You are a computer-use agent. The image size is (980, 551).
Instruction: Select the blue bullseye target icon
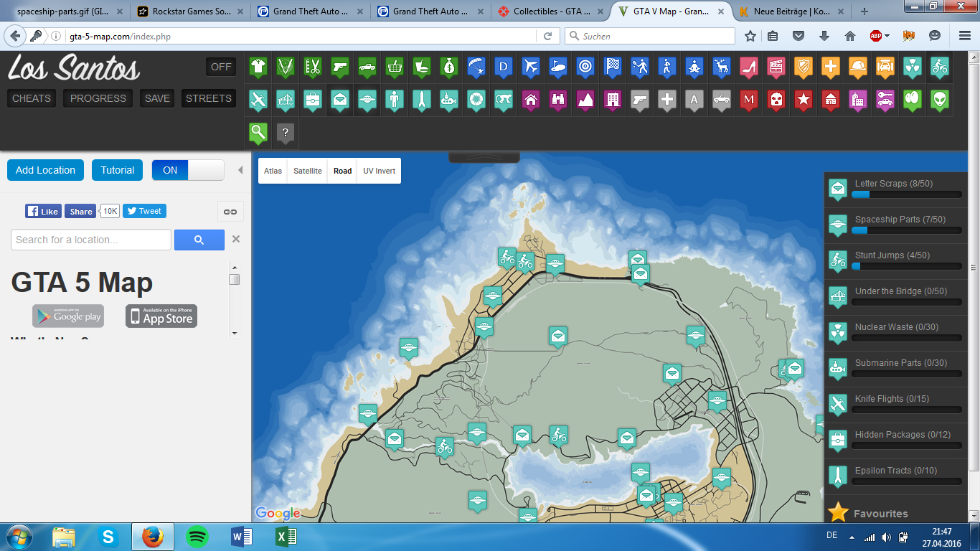585,67
